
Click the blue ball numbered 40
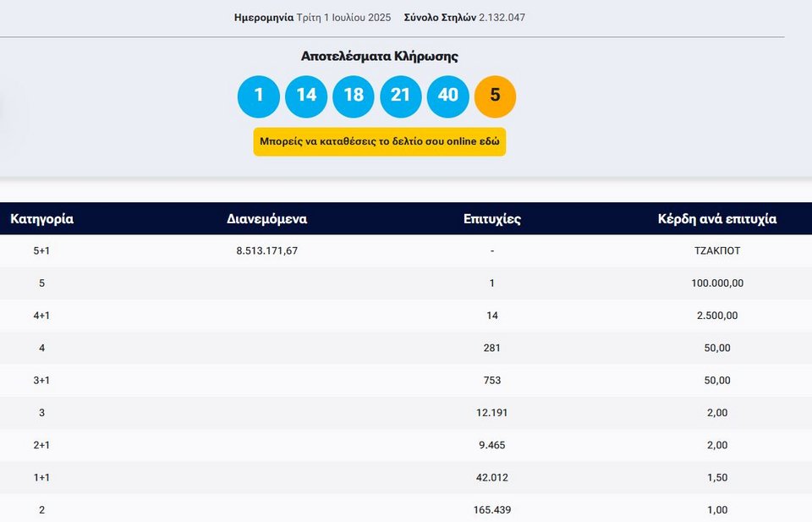click(448, 96)
